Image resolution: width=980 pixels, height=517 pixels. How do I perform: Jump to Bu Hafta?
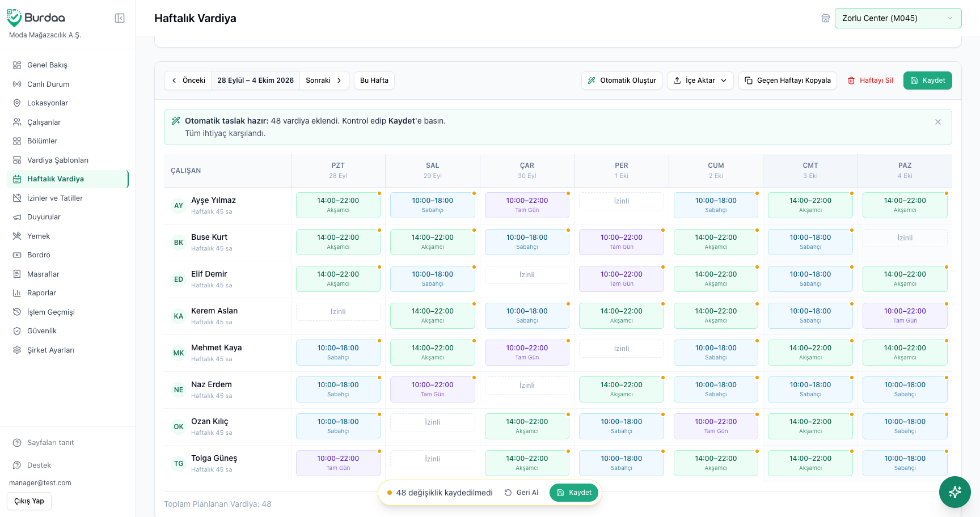pos(374,80)
